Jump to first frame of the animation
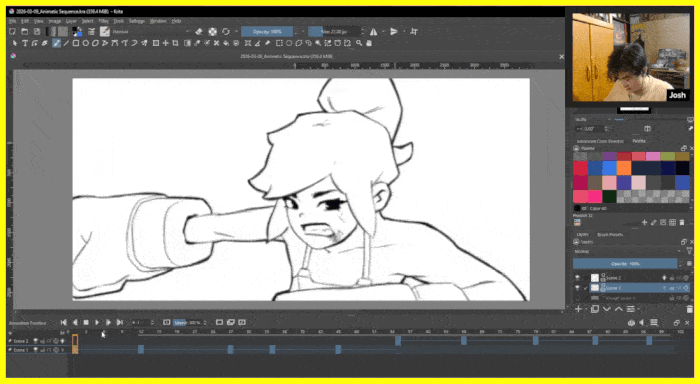The height and width of the screenshot is (384, 700). (x=63, y=322)
